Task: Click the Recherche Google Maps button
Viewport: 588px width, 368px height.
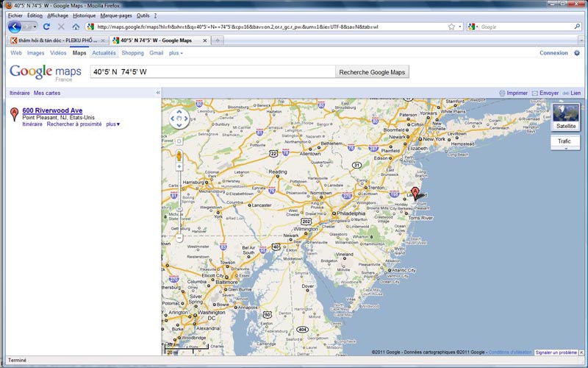Action: pyautogui.click(x=372, y=72)
